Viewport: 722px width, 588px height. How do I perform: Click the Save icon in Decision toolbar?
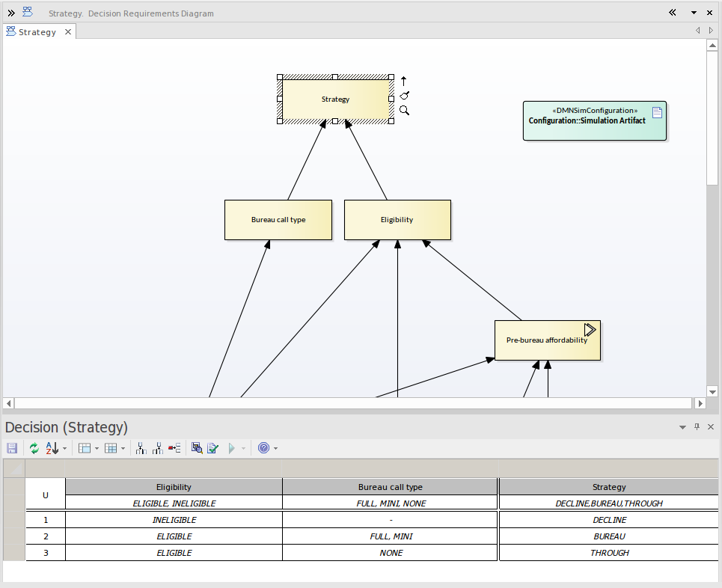(12, 448)
